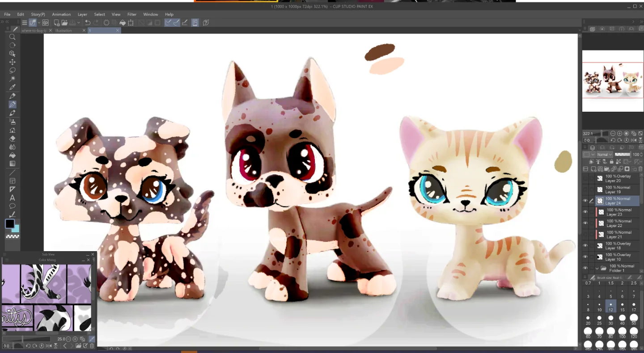Click the black main color swatch

[x=10, y=224]
